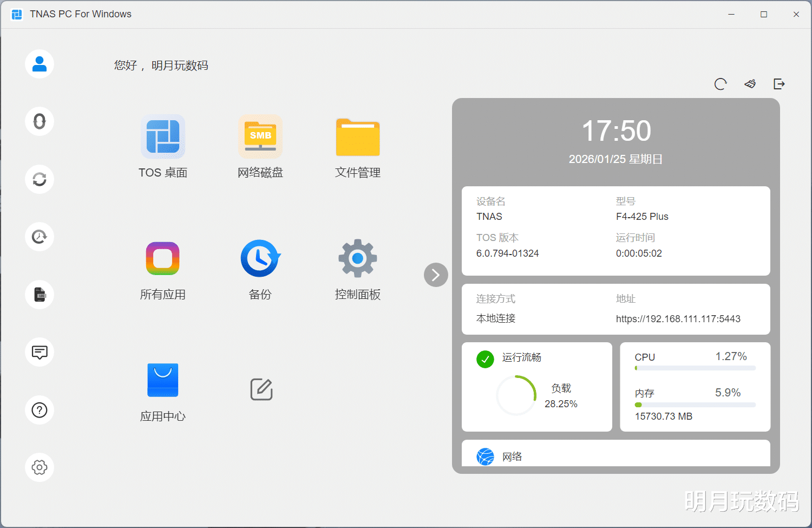This screenshot has width=812, height=528.
Task: Click the 内存 label
Action: click(x=645, y=394)
